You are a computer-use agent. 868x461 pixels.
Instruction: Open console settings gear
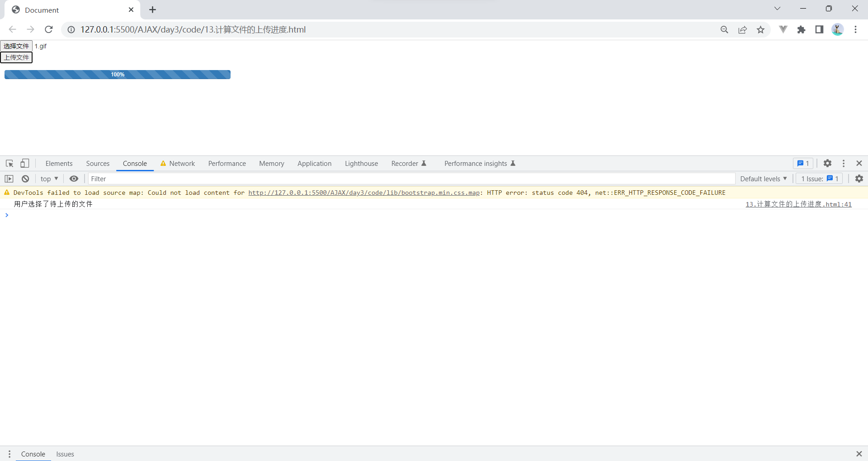859,179
